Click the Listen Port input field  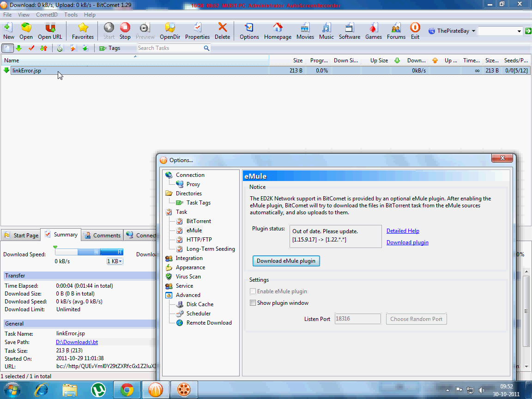(x=357, y=319)
